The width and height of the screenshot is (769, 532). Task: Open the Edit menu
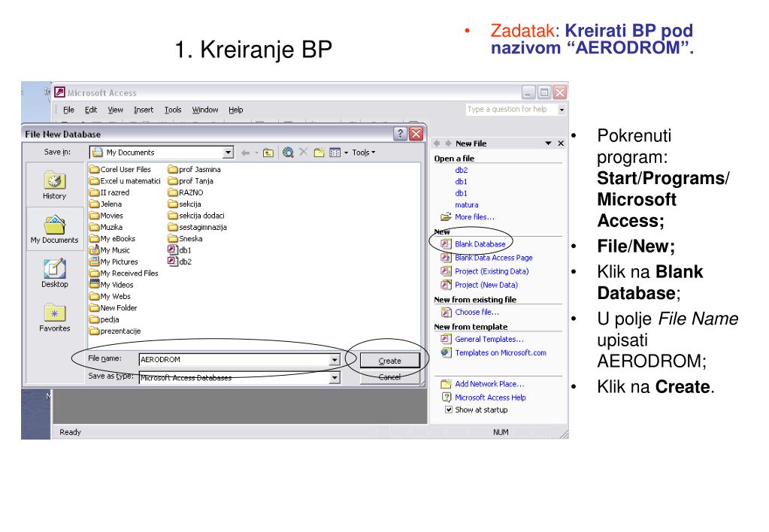pyautogui.click(x=91, y=110)
